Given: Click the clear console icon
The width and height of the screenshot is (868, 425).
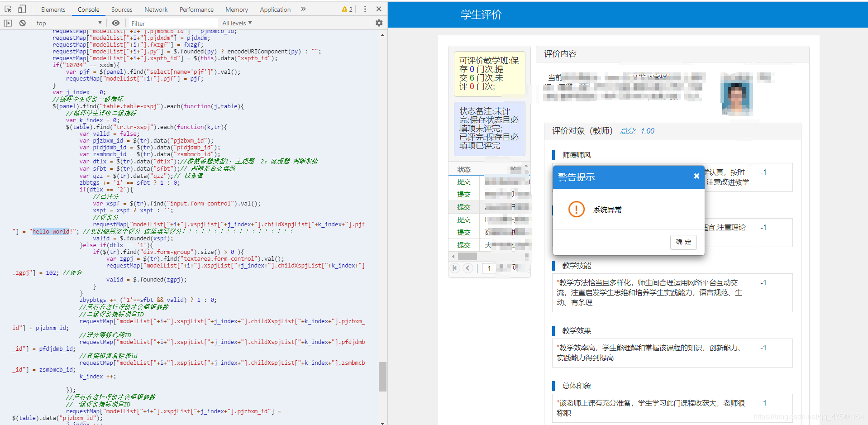Looking at the screenshot, I should coord(22,23).
